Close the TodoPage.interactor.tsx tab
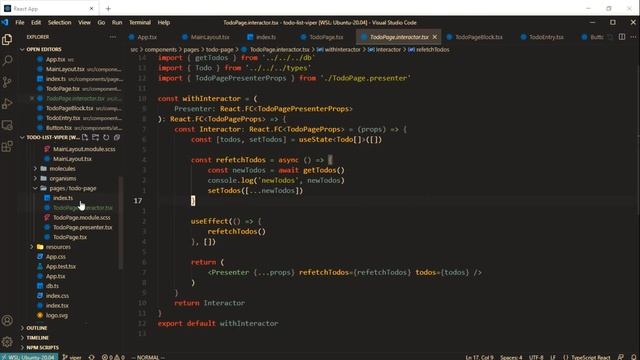 tap(435, 37)
